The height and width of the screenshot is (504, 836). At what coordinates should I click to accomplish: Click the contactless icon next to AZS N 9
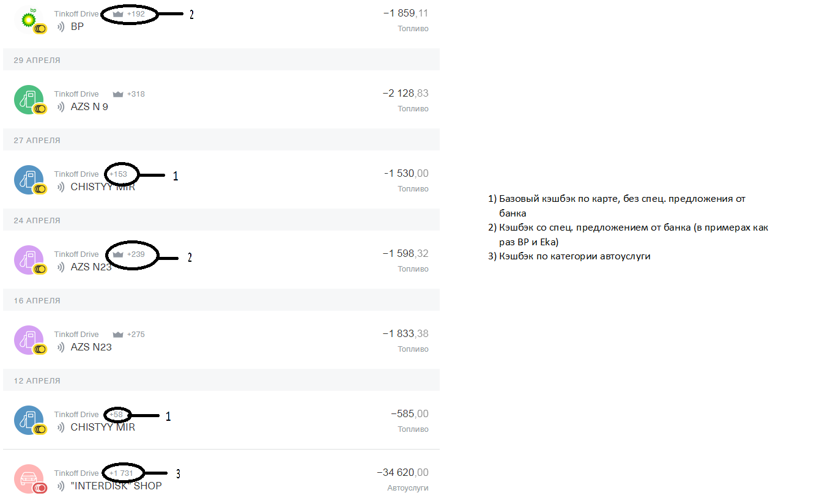point(61,107)
